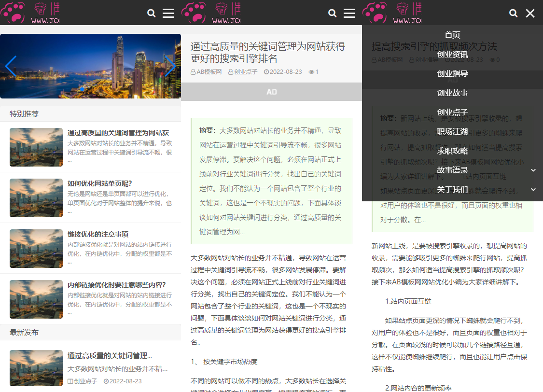The width and height of the screenshot is (543, 392).
Task: Click the search icon in the right panel header
Action: coord(513,13)
